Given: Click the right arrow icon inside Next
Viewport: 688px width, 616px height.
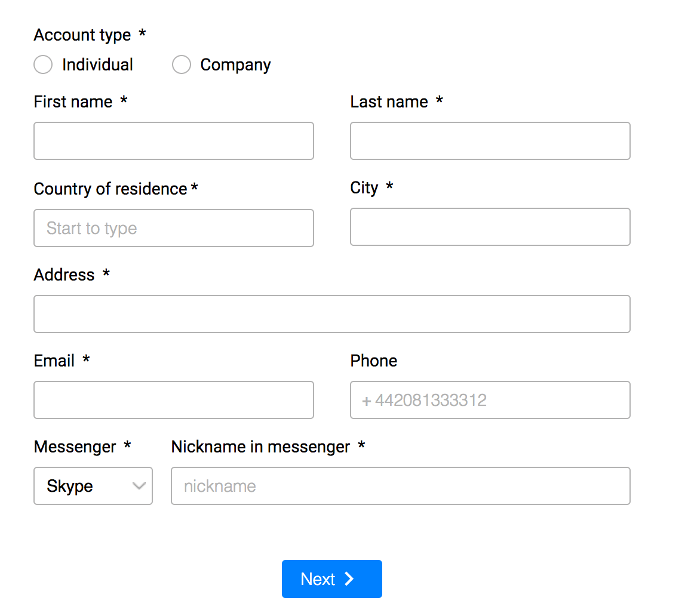Looking at the screenshot, I should coord(350,579).
